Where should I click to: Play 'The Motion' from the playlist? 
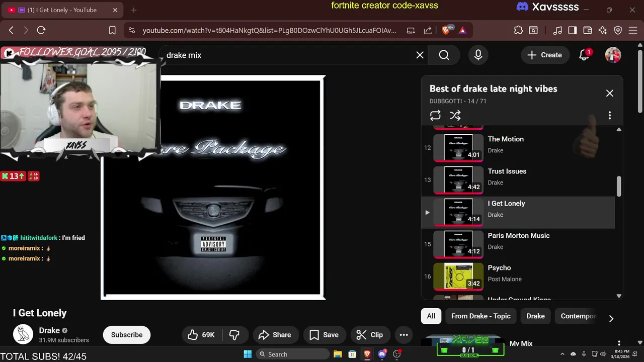[518, 148]
